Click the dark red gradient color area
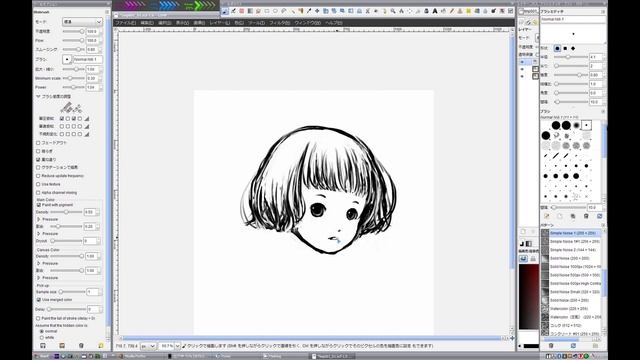 [x=529, y=296]
